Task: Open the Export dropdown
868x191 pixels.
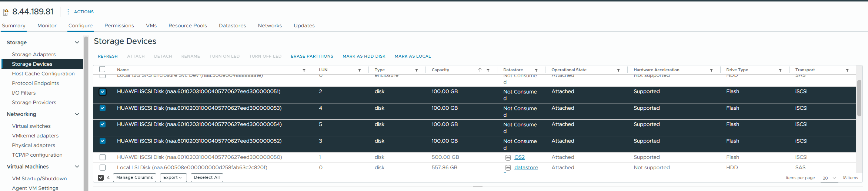Action: (173, 178)
